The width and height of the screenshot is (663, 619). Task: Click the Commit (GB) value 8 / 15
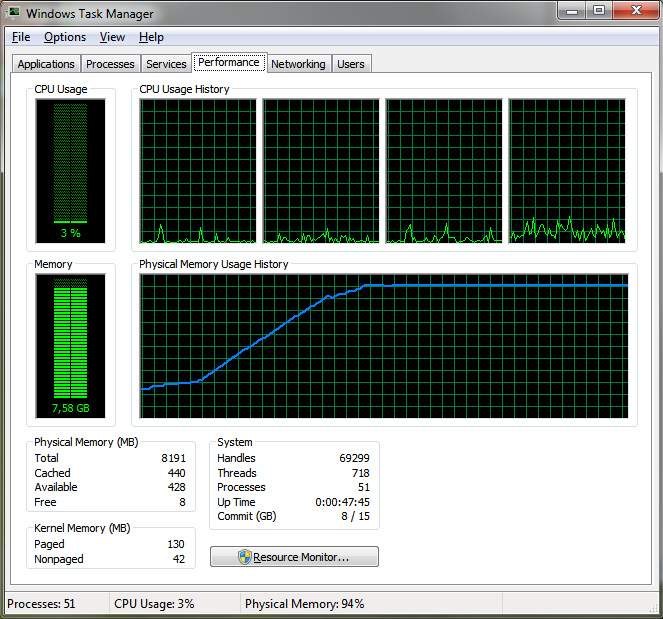click(356, 516)
